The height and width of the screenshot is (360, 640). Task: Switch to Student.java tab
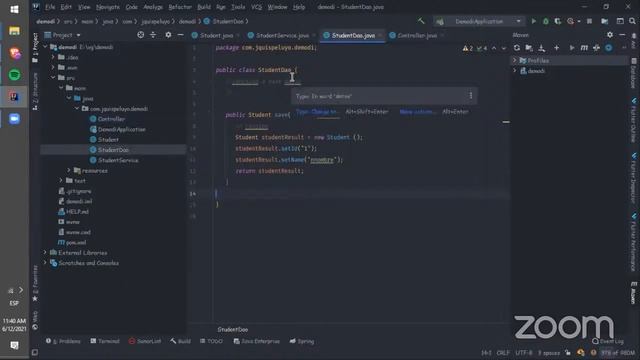coord(216,36)
